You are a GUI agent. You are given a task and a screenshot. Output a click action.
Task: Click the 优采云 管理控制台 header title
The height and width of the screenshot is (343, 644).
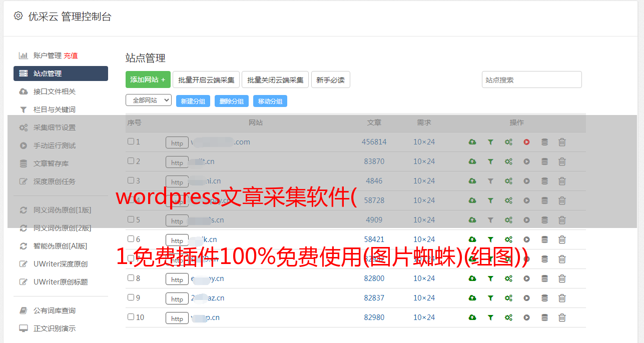coord(70,16)
